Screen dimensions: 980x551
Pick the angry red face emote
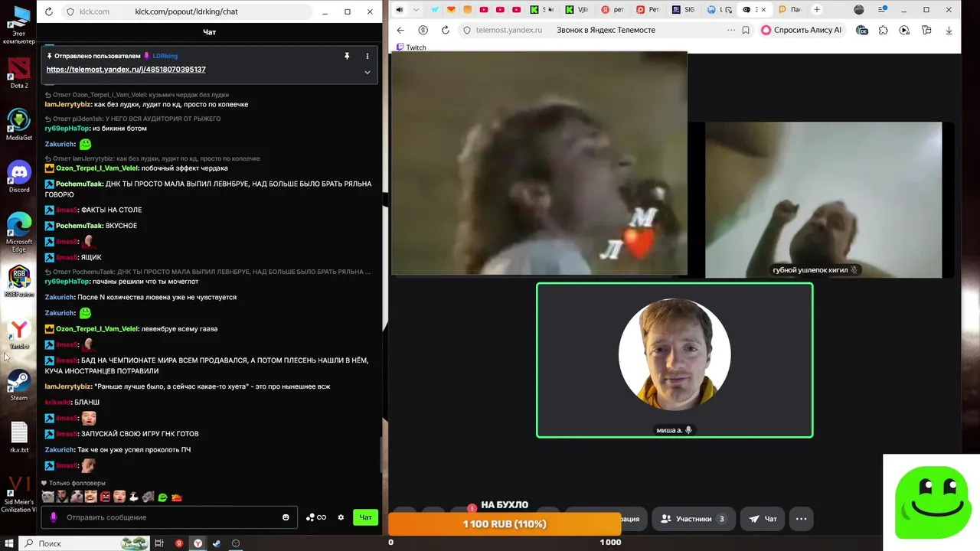coord(106,497)
